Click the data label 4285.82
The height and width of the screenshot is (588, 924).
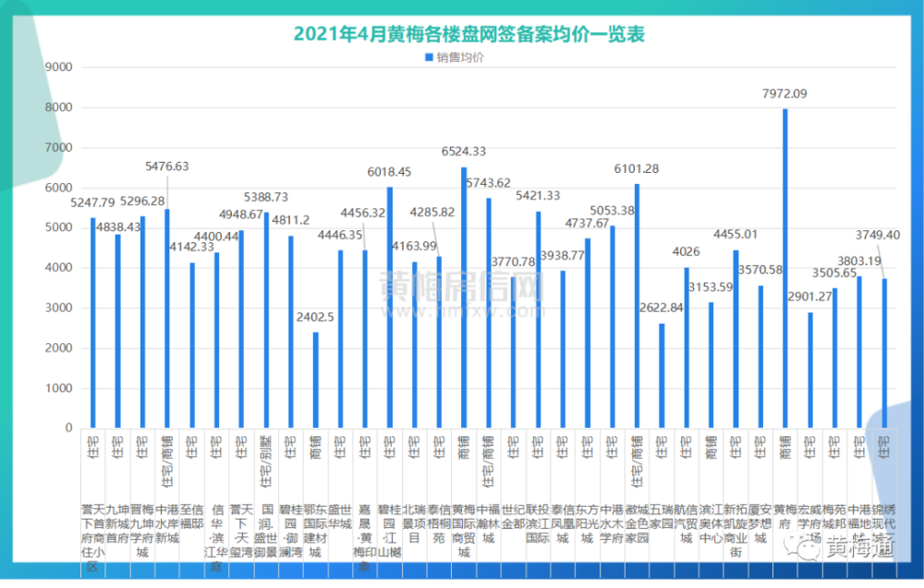(432, 213)
